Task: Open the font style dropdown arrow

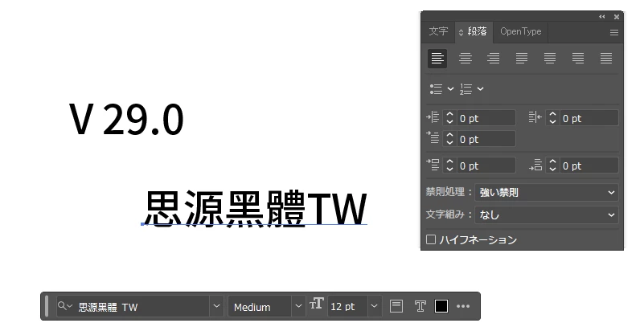Action: [x=298, y=306]
